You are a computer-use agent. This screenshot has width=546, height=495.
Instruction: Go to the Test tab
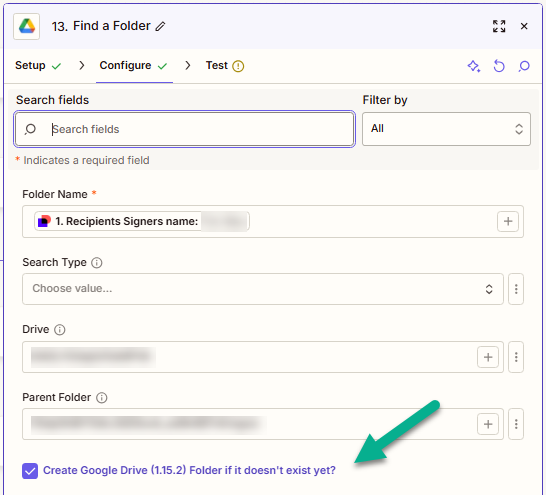point(217,65)
